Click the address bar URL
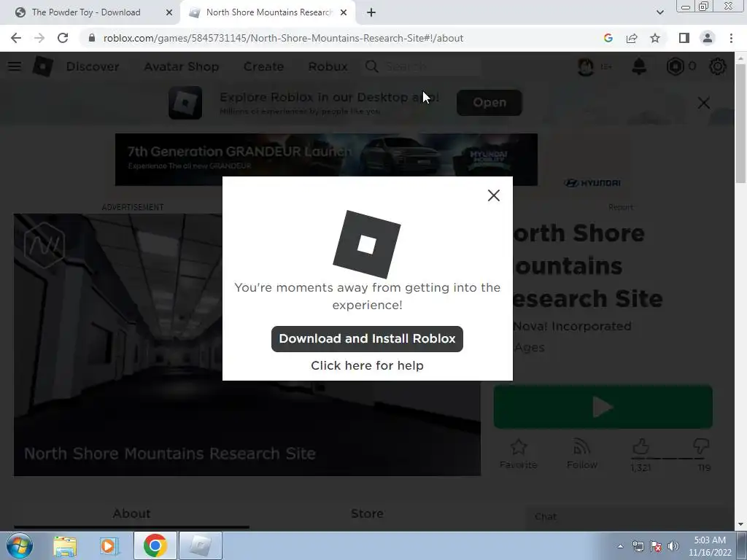The height and width of the screenshot is (560, 747). click(283, 38)
